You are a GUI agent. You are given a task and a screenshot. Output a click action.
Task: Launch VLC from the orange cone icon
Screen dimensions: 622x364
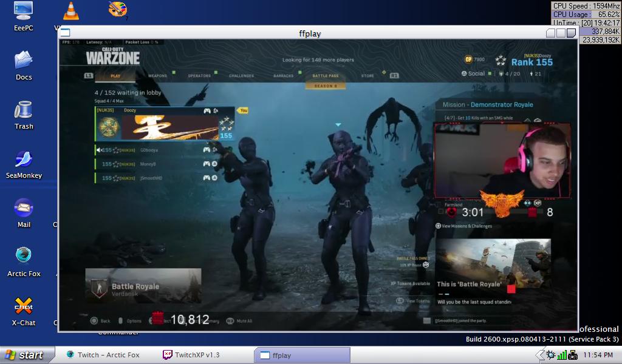tap(70, 11)
